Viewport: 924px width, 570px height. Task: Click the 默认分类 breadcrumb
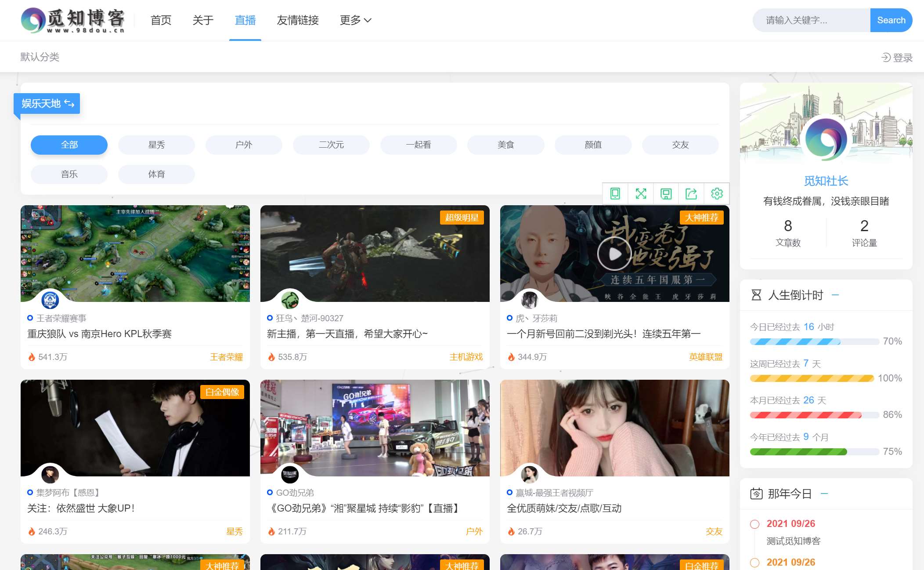(40, 57)
